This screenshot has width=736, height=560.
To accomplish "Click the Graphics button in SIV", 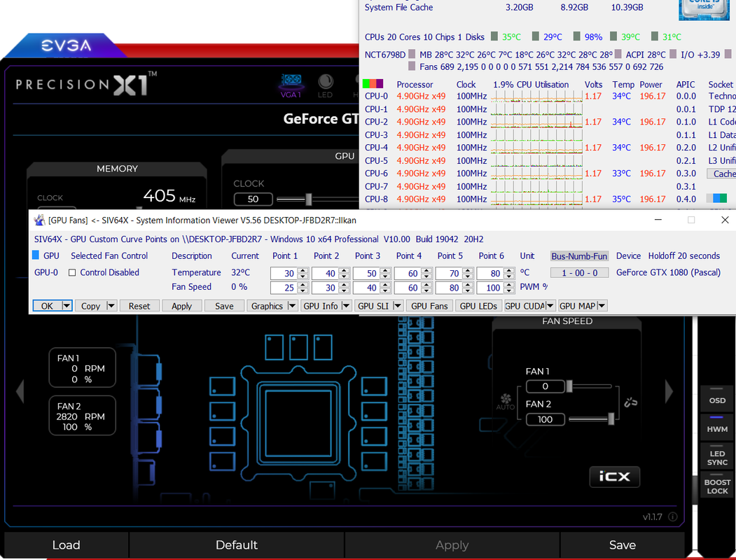I will (x=267, y=306).
